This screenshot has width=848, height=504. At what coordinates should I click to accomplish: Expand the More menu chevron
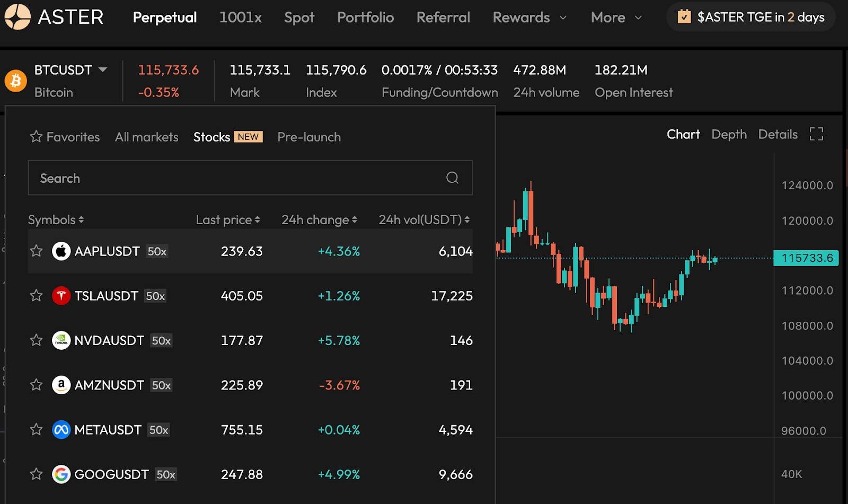(x=638, y=17)
